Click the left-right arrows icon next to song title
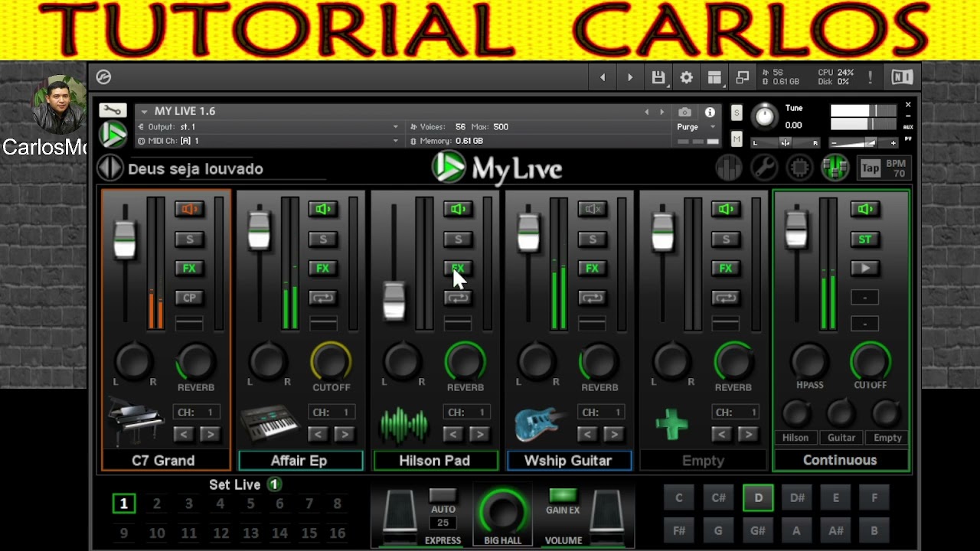 [110, 168]
